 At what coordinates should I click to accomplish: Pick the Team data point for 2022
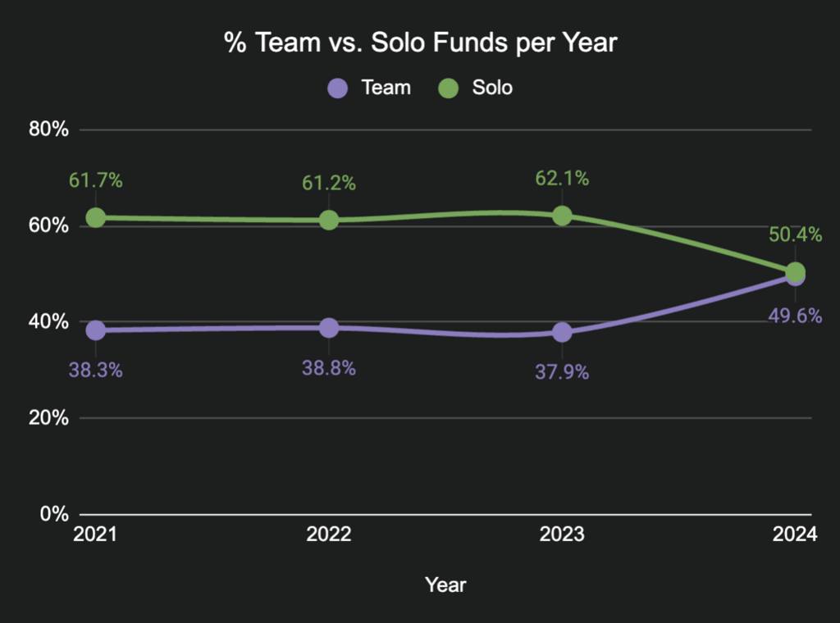point(329,327)
